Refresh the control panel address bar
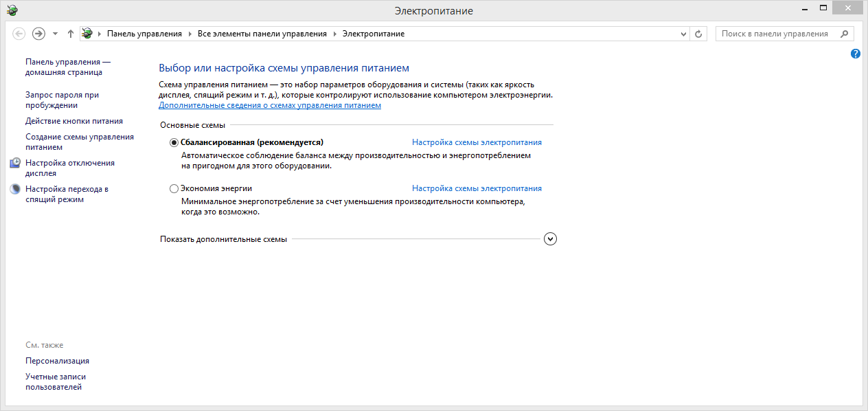Viewport: 868px width, 411px height. pyautogui.click(x=699, y=34)
